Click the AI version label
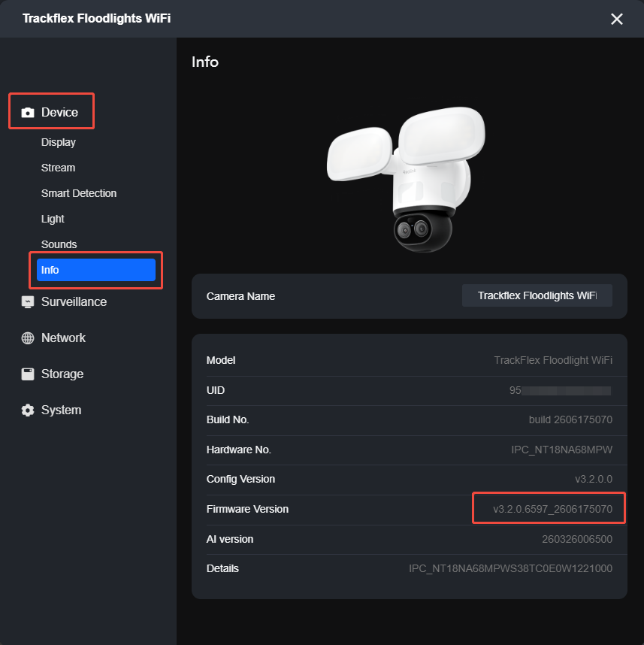This screenshot has width=644, height=645. [x=229, y=539]
